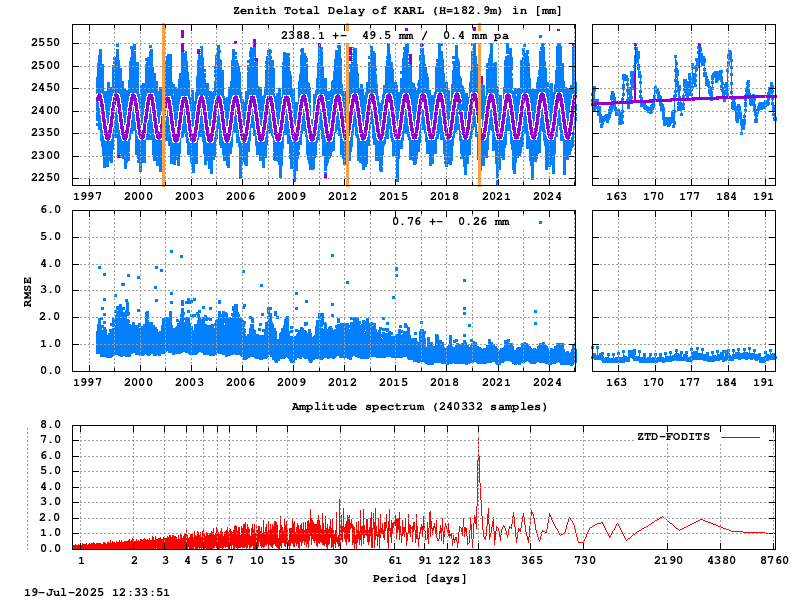Viewport: 800px width, 600px height.
Task: Click the '122' period label on the spectrum axis
Action: [x=449, y=560]
